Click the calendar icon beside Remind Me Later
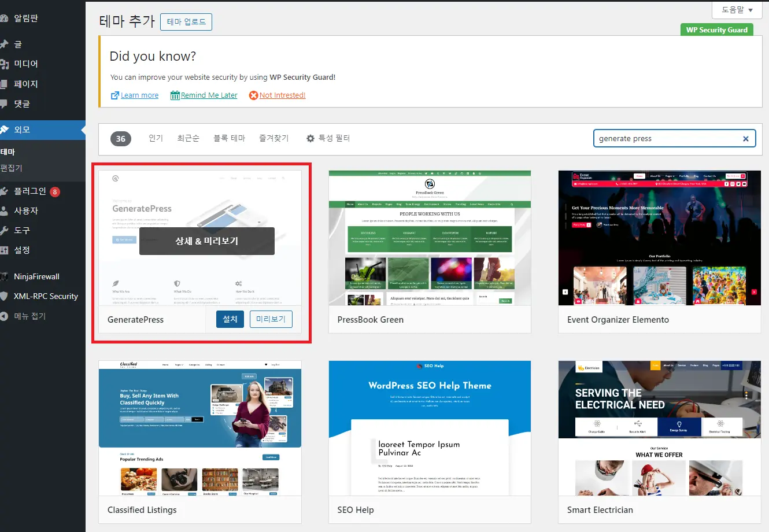This screenshot has height=532, width=769. (175, 95)
